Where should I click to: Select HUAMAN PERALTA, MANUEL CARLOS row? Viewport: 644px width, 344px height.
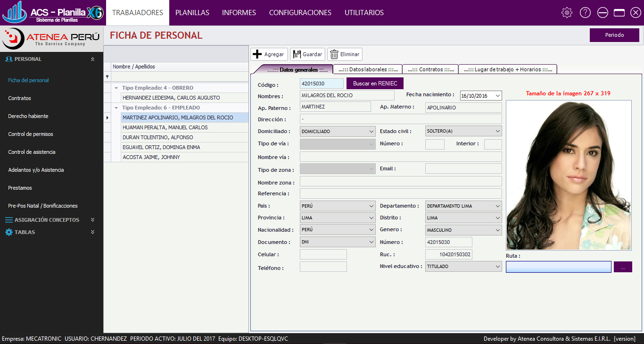(x=165, y=127)
